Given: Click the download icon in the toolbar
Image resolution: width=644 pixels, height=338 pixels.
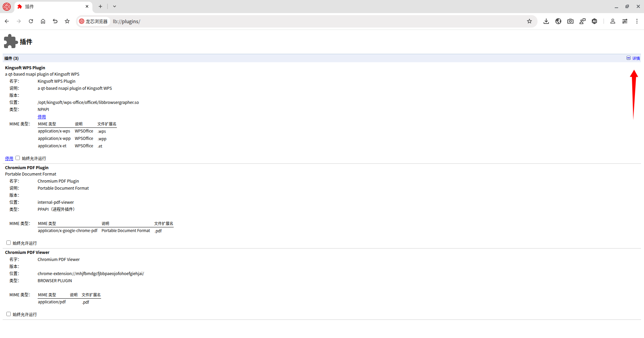Looking at the screenshot, I should tap(546, 21).
